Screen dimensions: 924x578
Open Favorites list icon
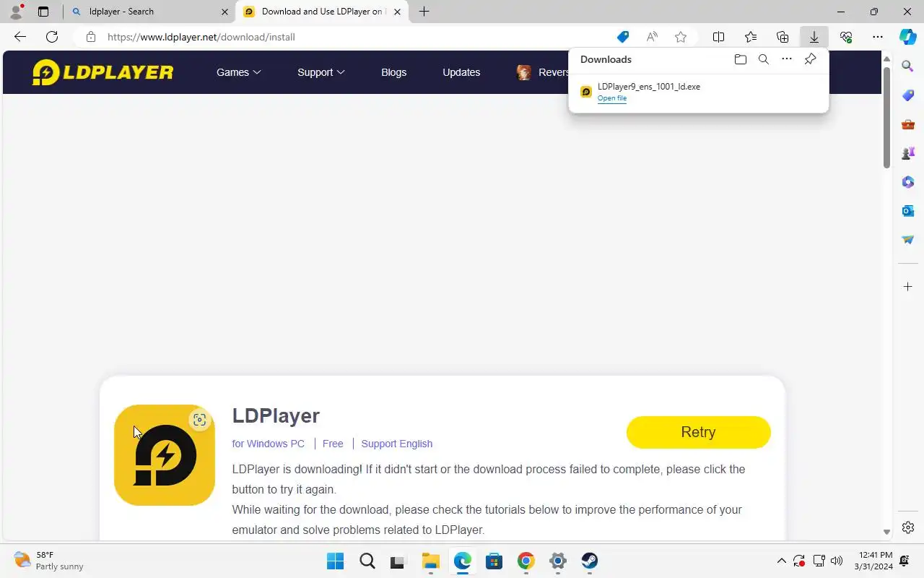[x=751, y=37]
